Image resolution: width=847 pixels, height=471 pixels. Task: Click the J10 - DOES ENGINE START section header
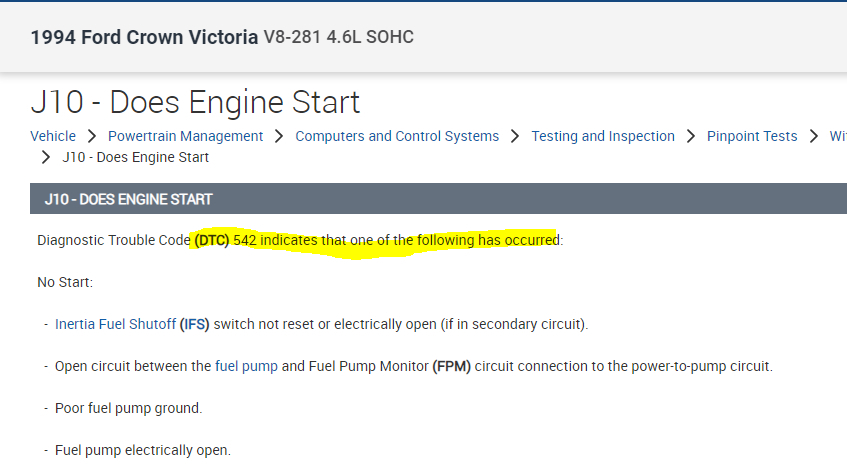(128, 199)
